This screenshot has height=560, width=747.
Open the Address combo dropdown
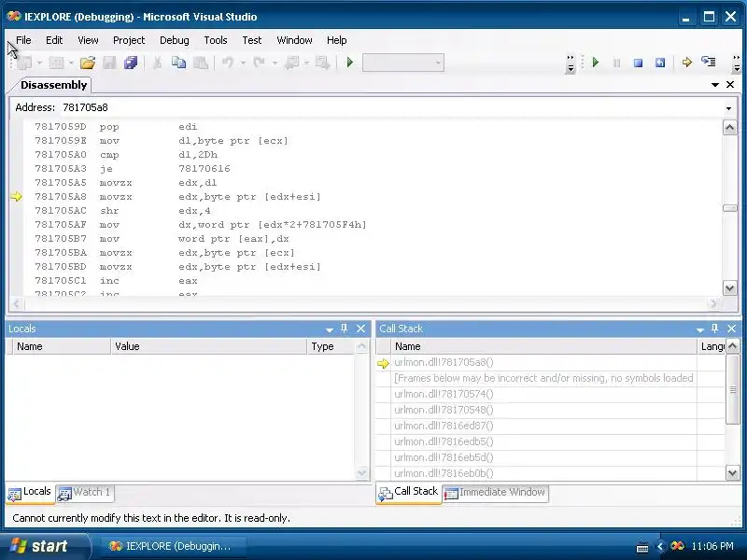(x=728, y=108)
